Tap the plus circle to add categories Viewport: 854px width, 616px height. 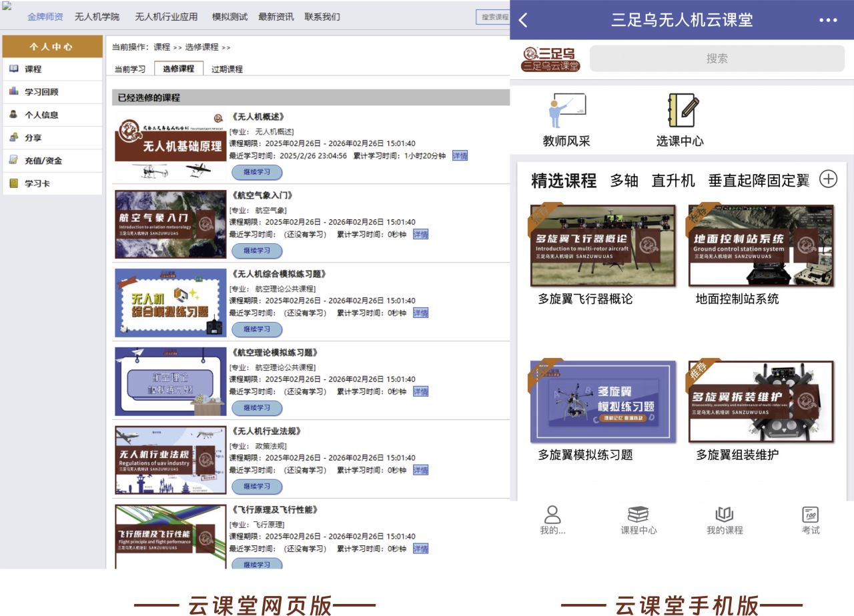(x=828, y=179)
